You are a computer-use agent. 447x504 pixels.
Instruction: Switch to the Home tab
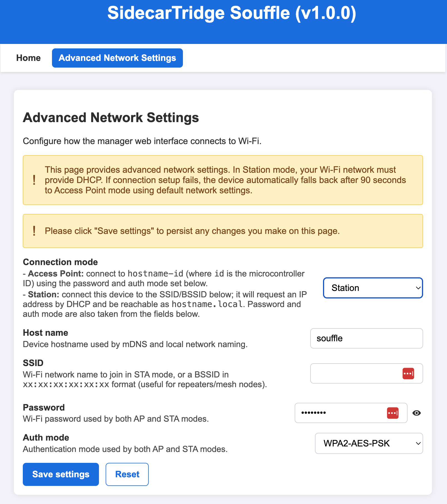tap(28, 58)
